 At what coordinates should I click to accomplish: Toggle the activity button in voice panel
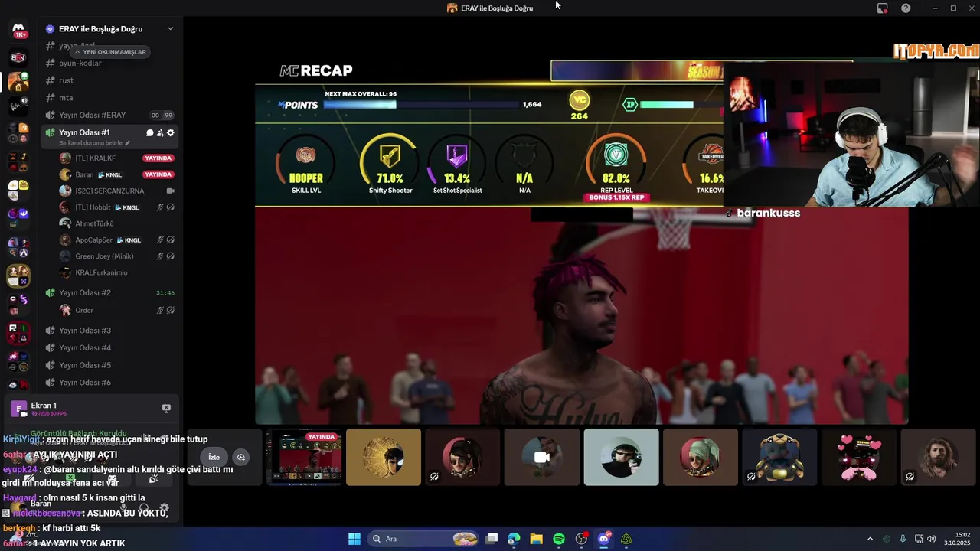coord(112,479)
